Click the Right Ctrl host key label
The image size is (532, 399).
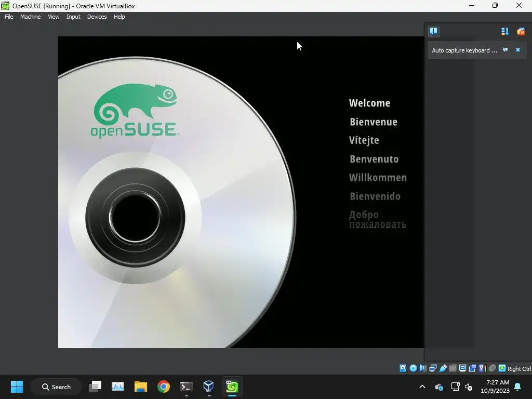(519, 369)
